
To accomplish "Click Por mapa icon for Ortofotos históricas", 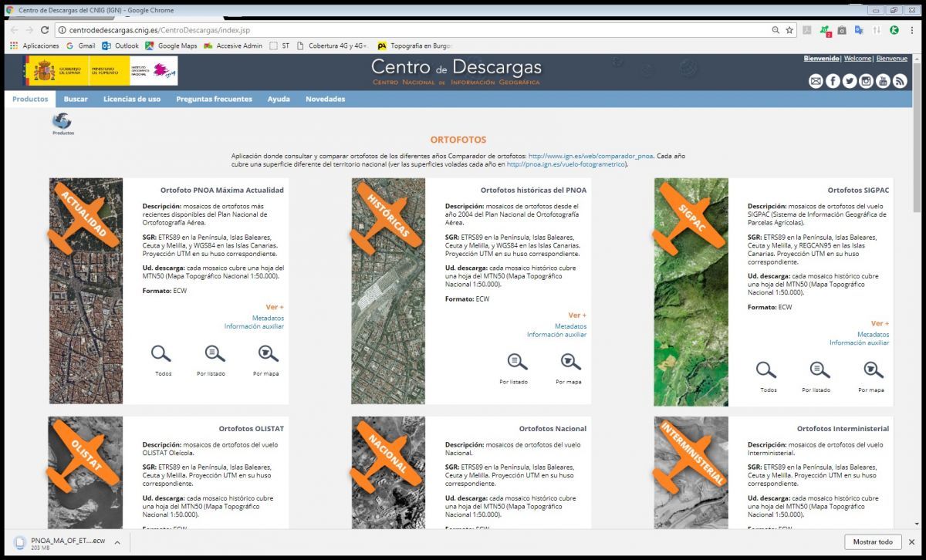I will point(570,361).
